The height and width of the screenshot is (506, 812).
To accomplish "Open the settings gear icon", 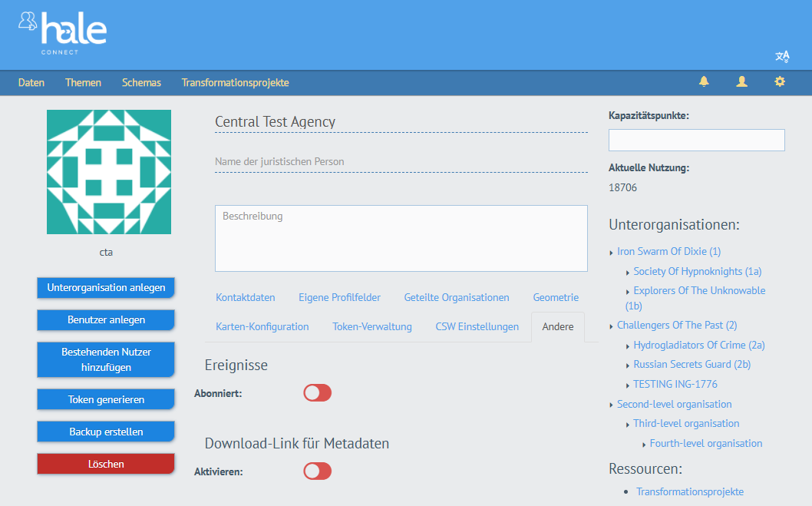I will click(780, 81).
